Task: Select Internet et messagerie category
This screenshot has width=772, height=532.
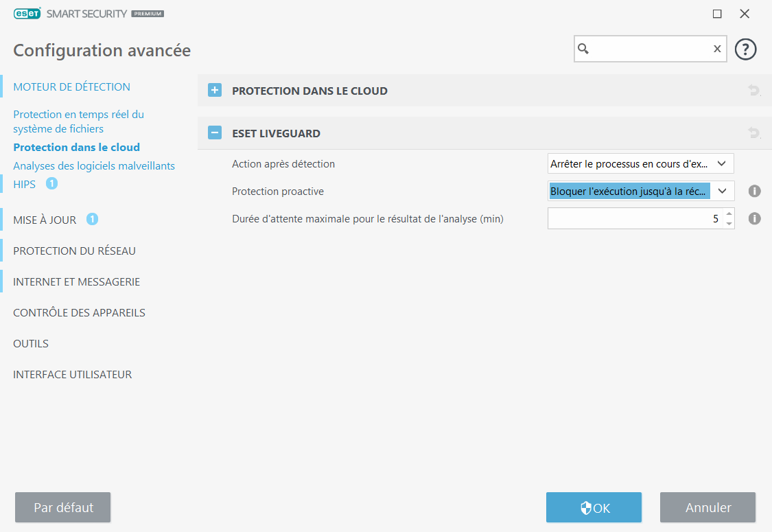Action: click(76, 281)
